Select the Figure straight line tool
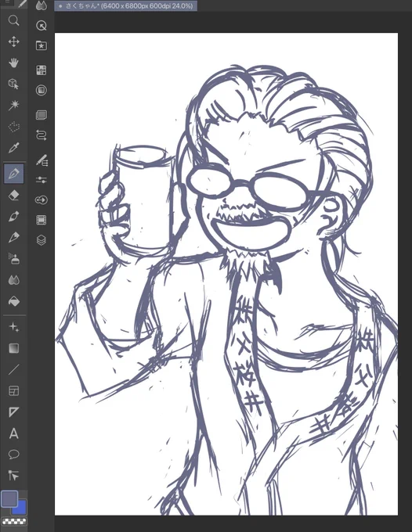The image size is (412, 532). pyautogui.click(x=13, y=369)
